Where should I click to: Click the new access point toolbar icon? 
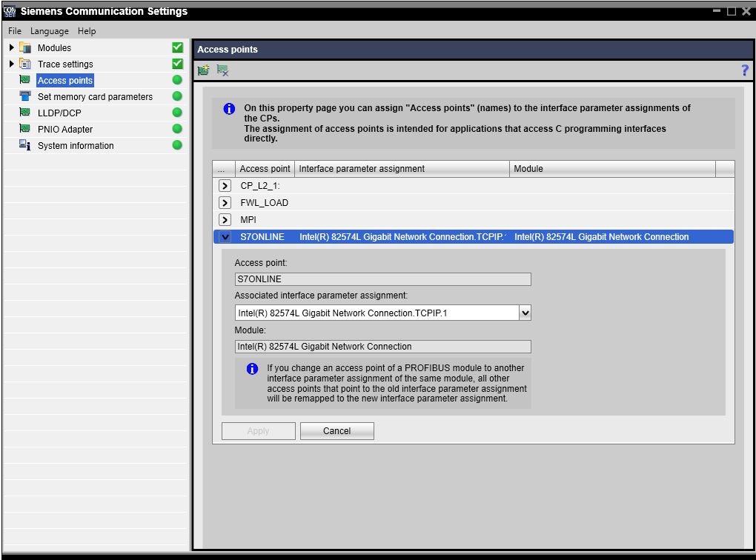click(x=204, y=70)
